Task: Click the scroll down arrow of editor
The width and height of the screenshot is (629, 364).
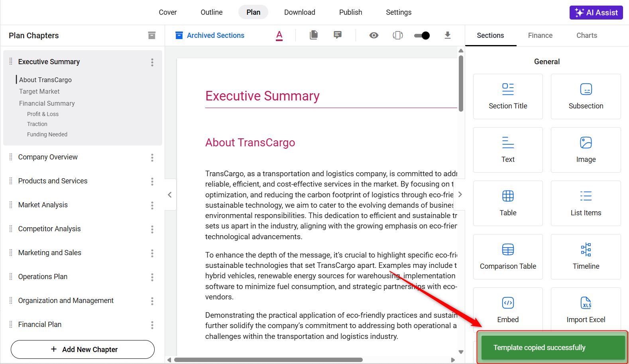Action: [x=461, y=352]
